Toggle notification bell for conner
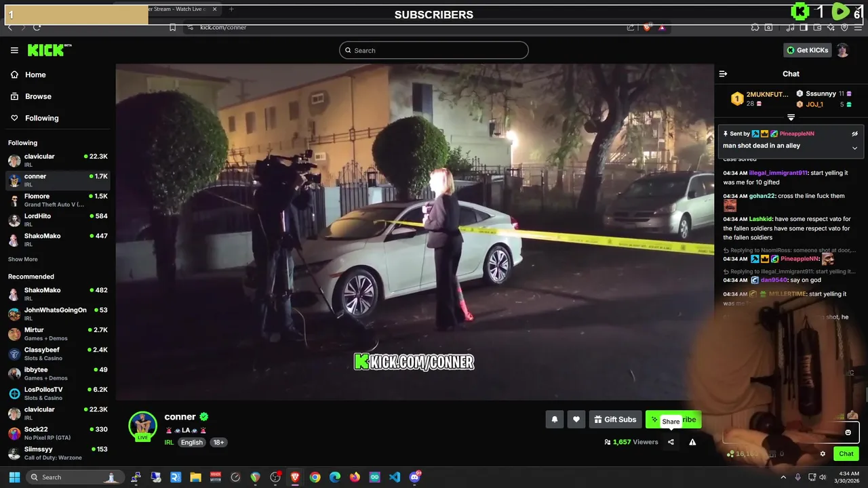The height and width of the screenshot is (488, 868). pos(554,420)
